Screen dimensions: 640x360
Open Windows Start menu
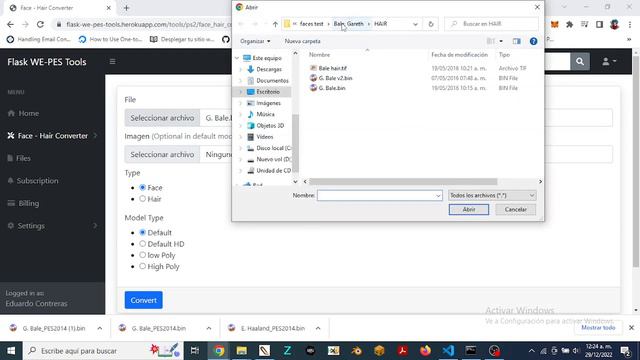(x=11, y=351)
